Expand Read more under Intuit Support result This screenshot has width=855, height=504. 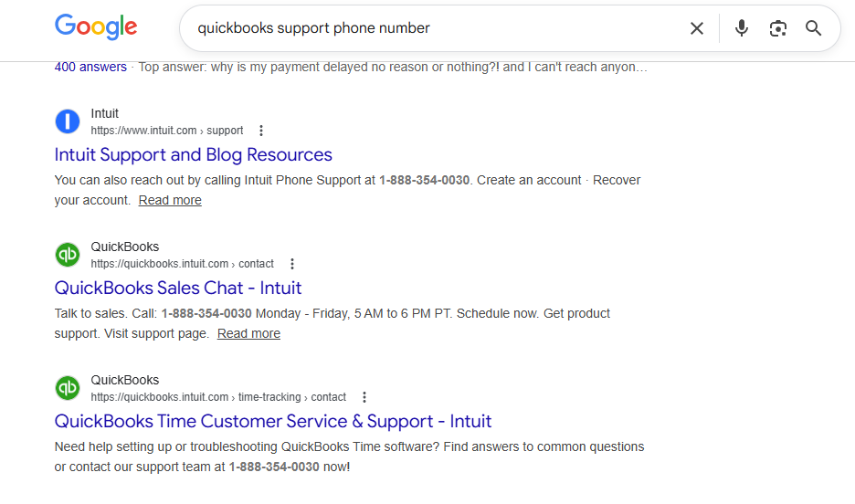pyautogui.click(x=170, y=200)
